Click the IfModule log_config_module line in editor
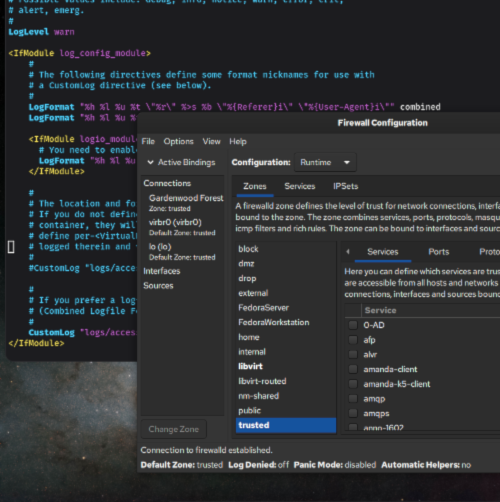Screen dimensions: 500x502 coord(79,53)
